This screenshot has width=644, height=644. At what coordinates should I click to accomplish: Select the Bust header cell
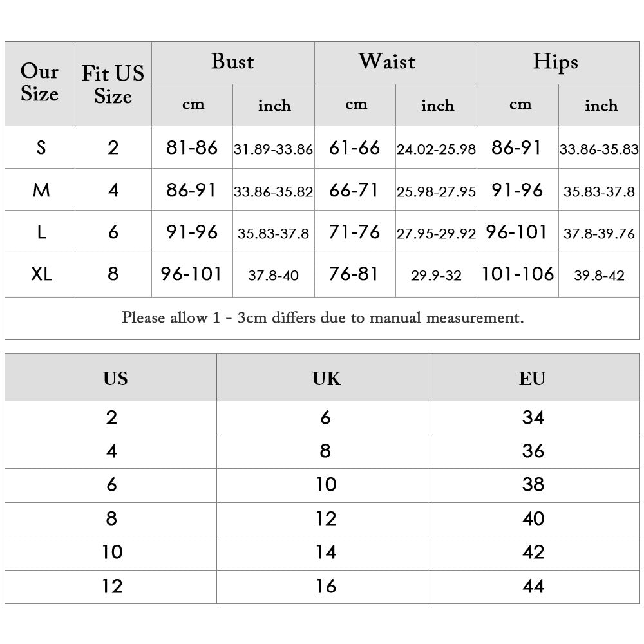click(232, 62)
